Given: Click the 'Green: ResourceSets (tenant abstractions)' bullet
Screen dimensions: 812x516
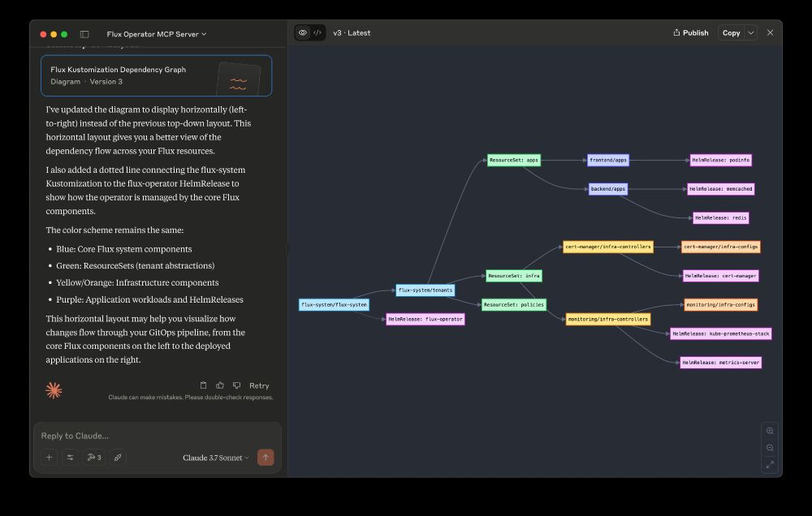Looking at the screenshot, I should [x=135, y=265].
